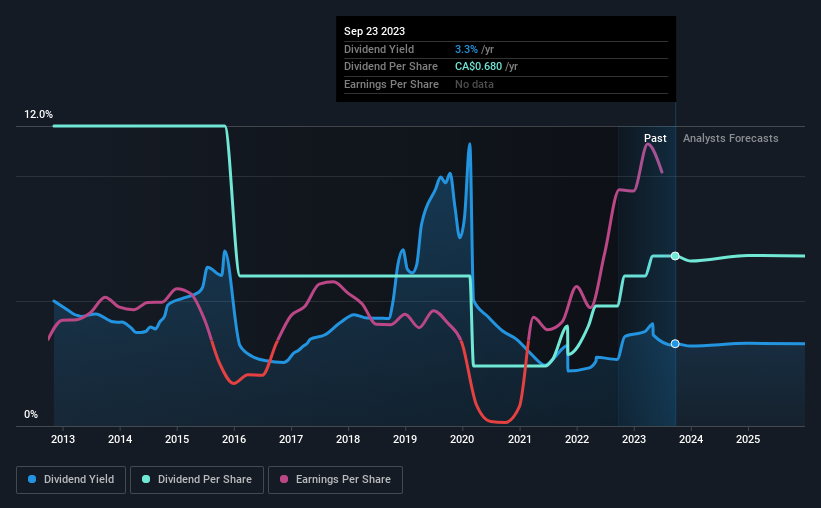
Task: Click the '12.0%' y-axis label
Action: (38, 115)
